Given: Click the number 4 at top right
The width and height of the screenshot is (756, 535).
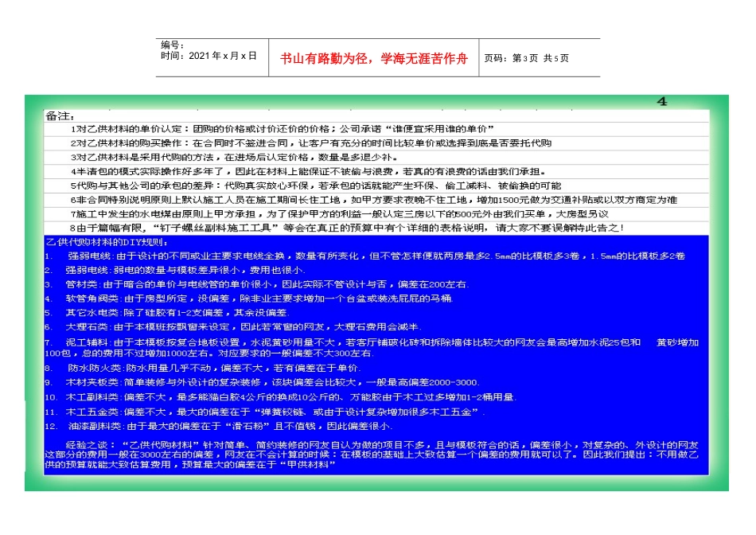Looking at the screenshot, I should coord(662,101).
